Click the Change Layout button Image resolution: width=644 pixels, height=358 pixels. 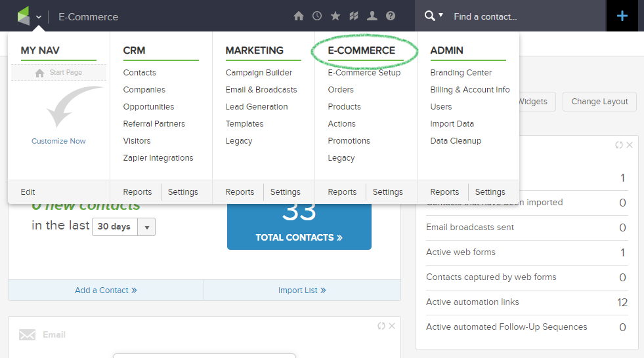coord(599,101)
